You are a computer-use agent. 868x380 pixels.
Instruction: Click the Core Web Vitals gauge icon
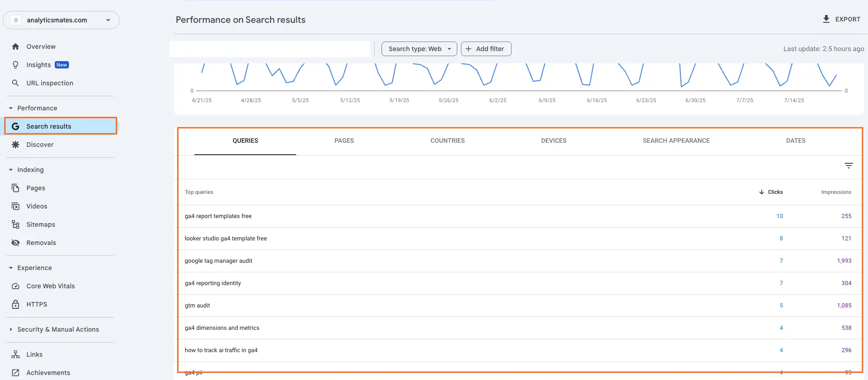16,286
